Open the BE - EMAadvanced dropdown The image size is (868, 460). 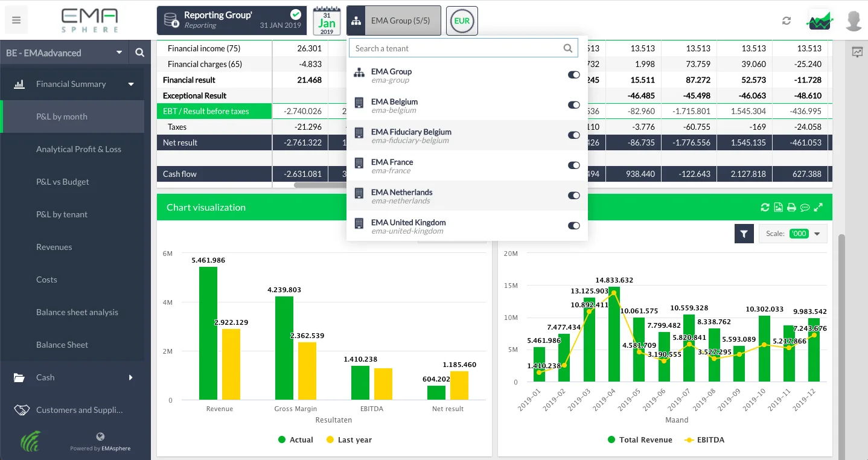(x=64, y=53)
